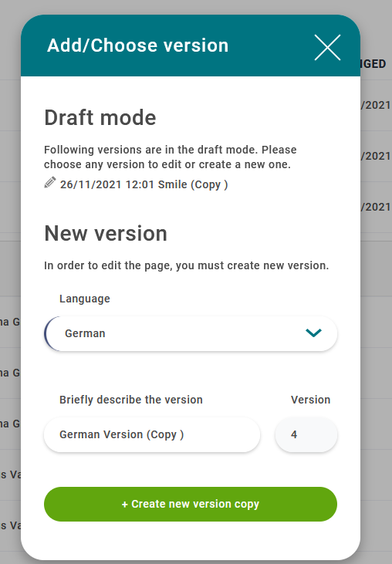Viewport: 392px width, 564px height.
Task: Click the pencil edit icon beside draft
Action: (50, 182)
